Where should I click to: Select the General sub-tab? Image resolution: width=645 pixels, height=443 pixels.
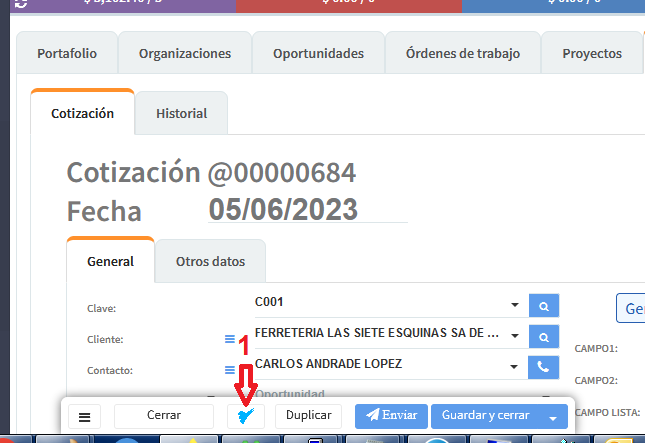(110, 261)
